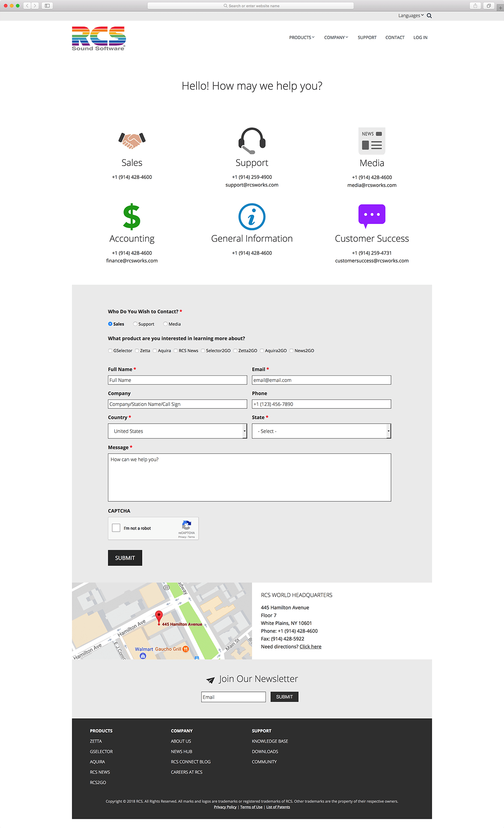504x828 pixels.
Task: Submit the newsletter email
Action: (284, 697)
